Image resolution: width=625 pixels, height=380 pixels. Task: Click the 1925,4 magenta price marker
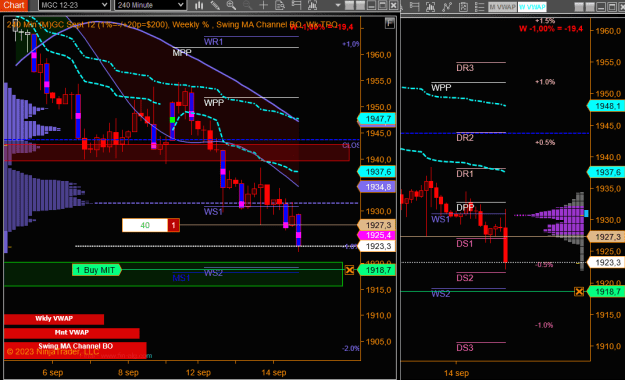pos(377,235)
